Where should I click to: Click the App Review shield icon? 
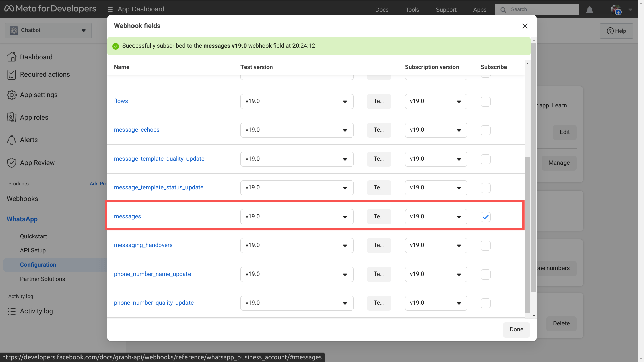pyautogui.click(x=12, y=163)
